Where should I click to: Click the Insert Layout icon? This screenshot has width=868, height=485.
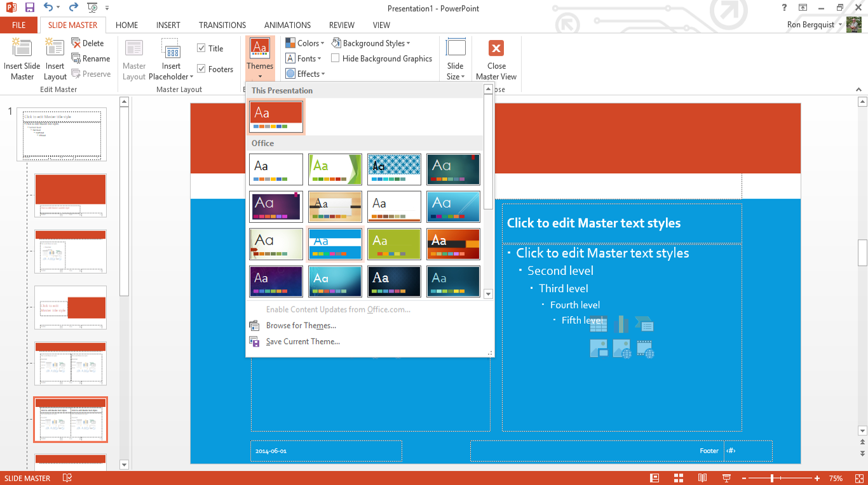point(55,50)
